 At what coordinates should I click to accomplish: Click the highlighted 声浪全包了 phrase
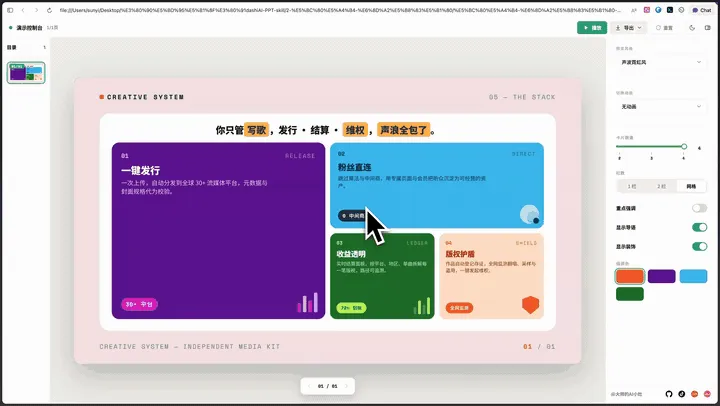pos(404,130)
